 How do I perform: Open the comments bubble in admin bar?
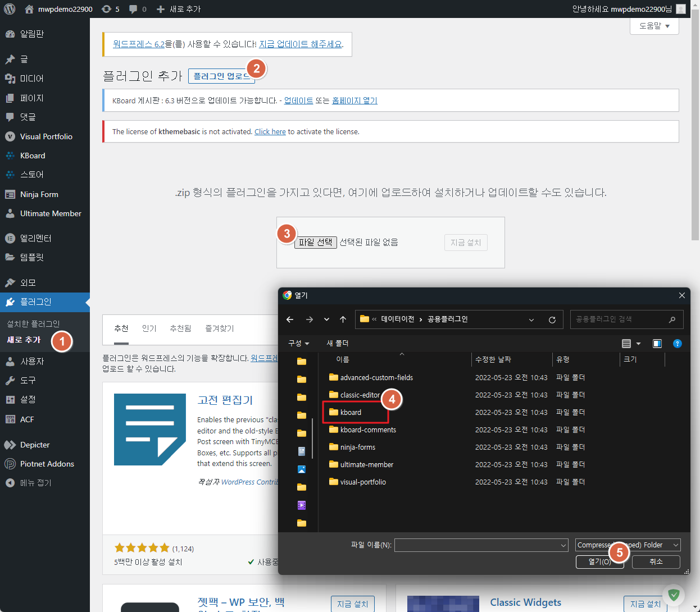click(x=138, y=9)
